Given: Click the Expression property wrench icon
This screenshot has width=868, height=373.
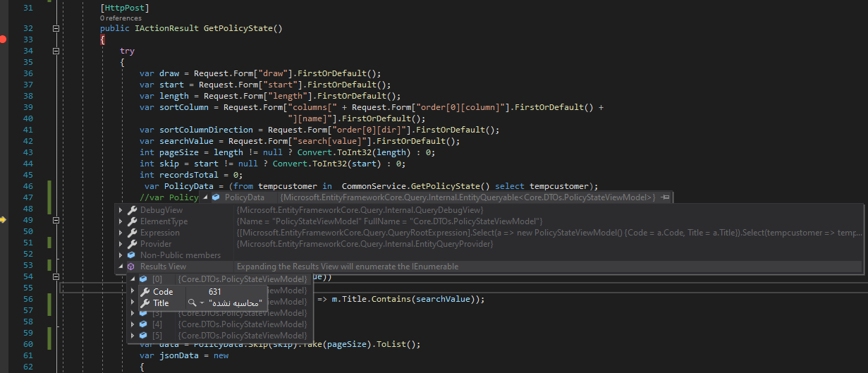Looking at the screenshot, I should pyautogui.click(x=132, y=233).
